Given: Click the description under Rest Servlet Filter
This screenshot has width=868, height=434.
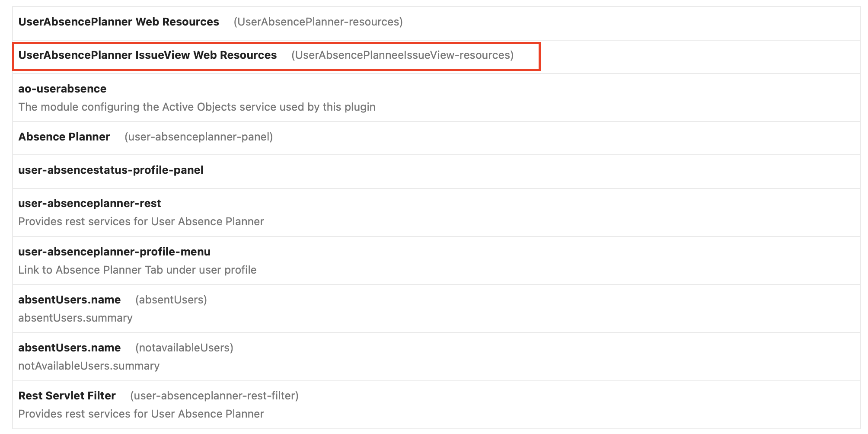Looking at the screenshot, I should tap(141, 414).
